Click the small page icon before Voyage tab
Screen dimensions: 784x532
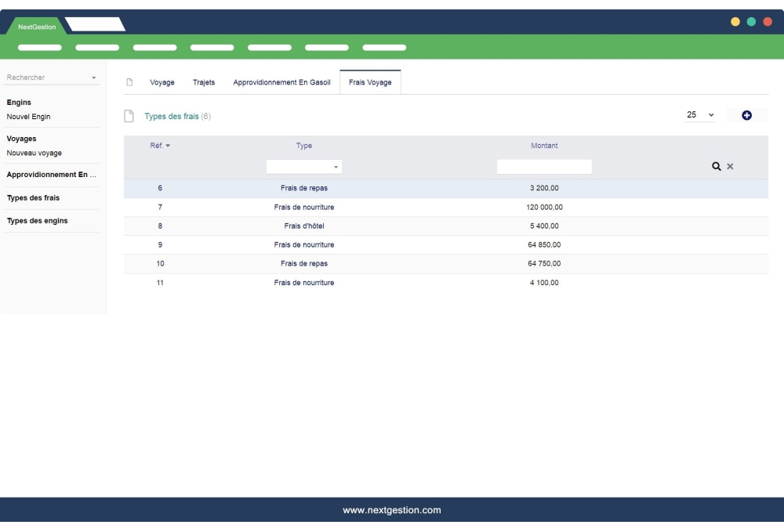[130, 82]
